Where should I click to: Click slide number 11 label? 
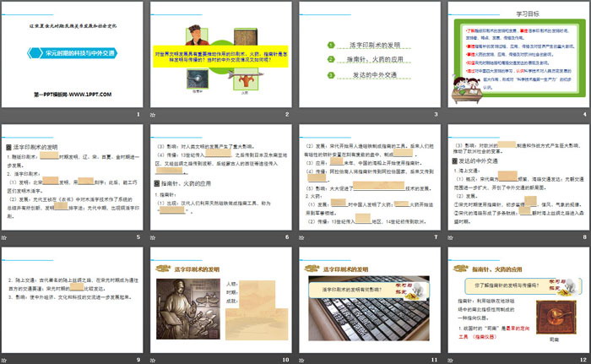435,360
